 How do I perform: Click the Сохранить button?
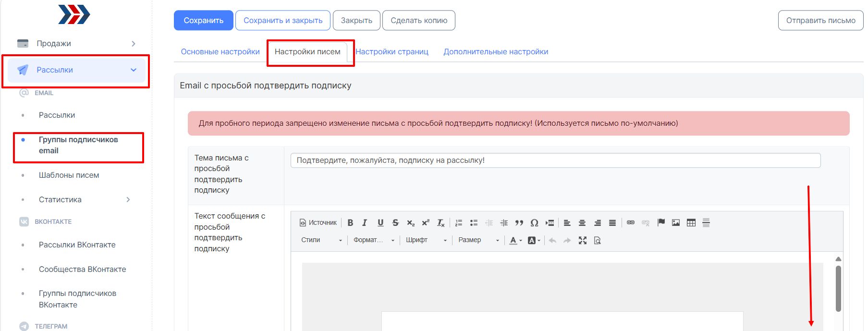(x=204, y=20)
